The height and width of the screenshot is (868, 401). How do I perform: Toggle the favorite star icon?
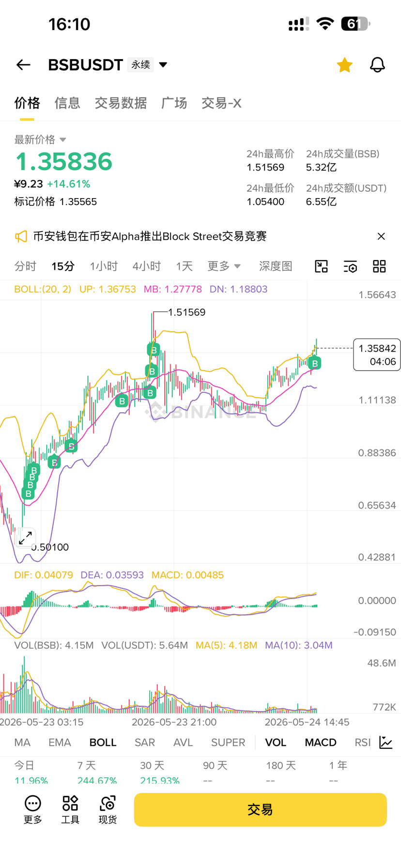coord(345,65)
